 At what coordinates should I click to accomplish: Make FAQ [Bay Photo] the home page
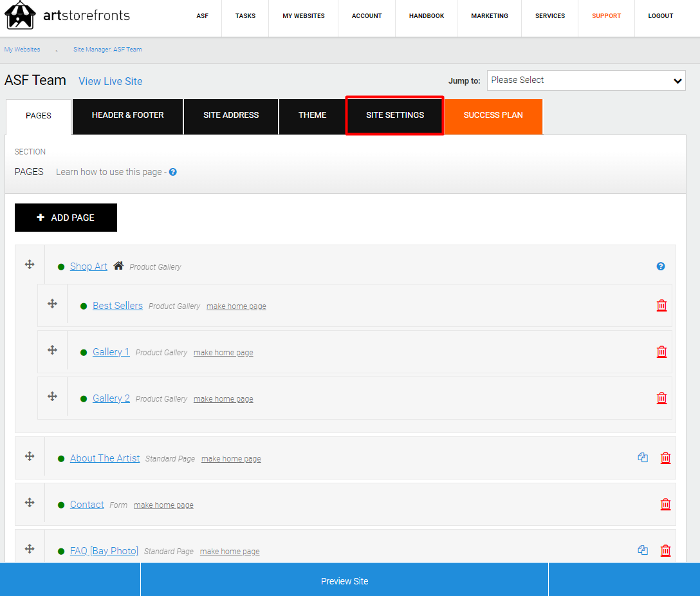pos(230,552)
